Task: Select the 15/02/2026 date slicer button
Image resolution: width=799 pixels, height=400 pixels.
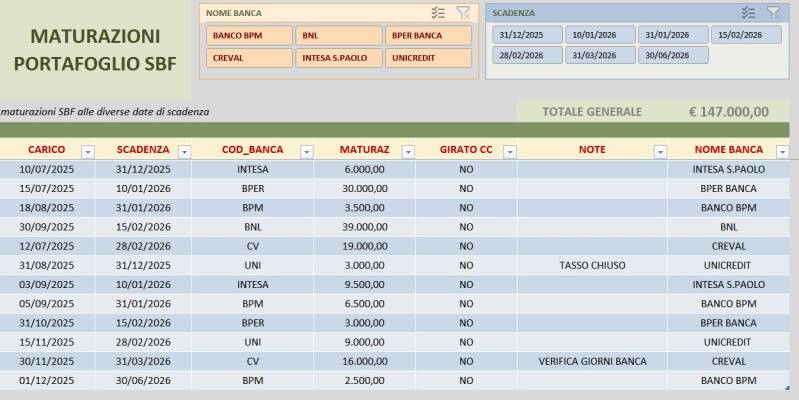Action: pyautogui.click(x=746, y=35)
